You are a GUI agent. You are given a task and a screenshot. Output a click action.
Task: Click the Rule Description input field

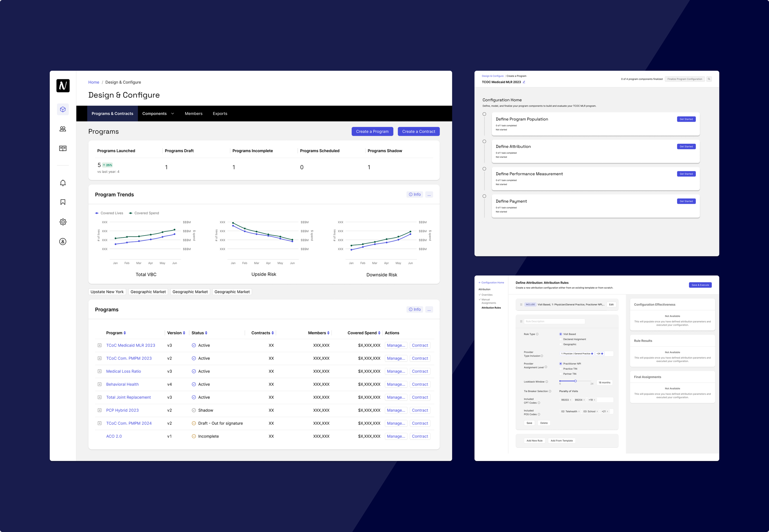(x=554, y=321)
